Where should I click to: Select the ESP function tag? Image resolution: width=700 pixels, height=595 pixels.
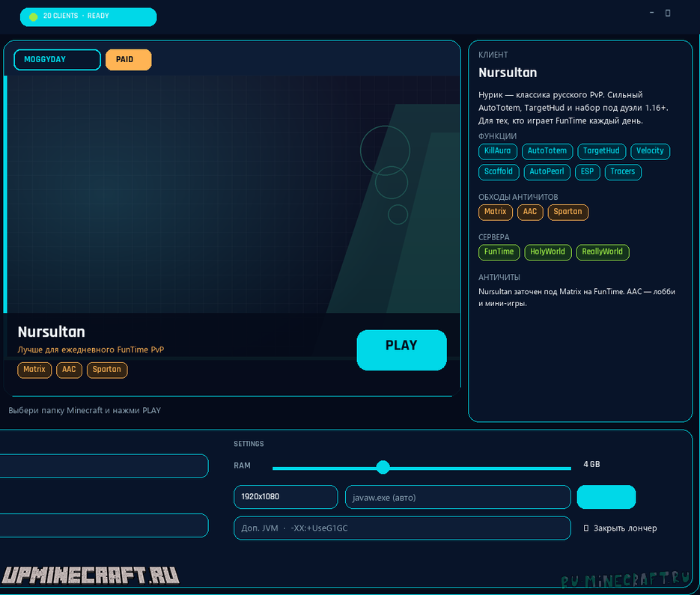[588, 172]
